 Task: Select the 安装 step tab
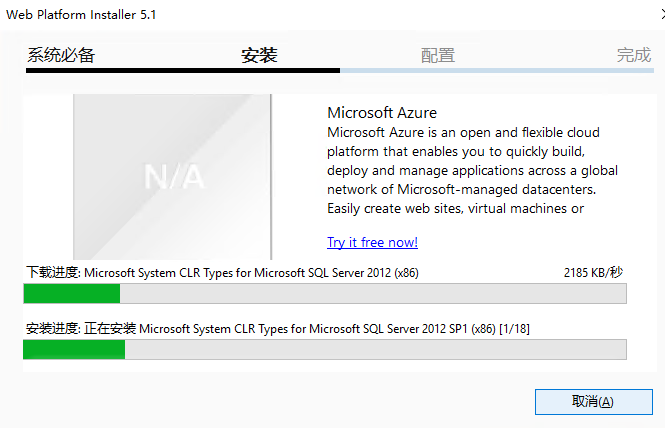pos(259,56)
